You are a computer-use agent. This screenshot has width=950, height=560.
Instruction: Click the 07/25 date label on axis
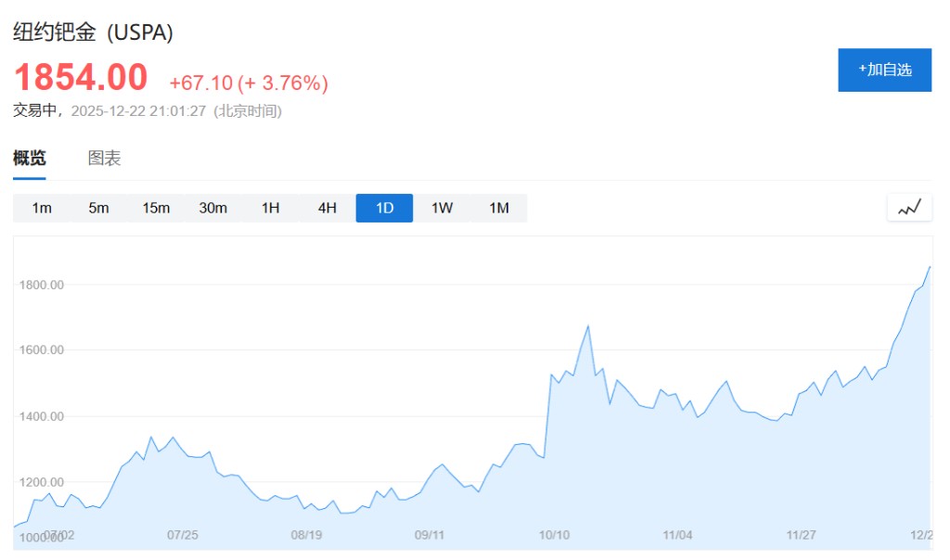pos(183,535)
